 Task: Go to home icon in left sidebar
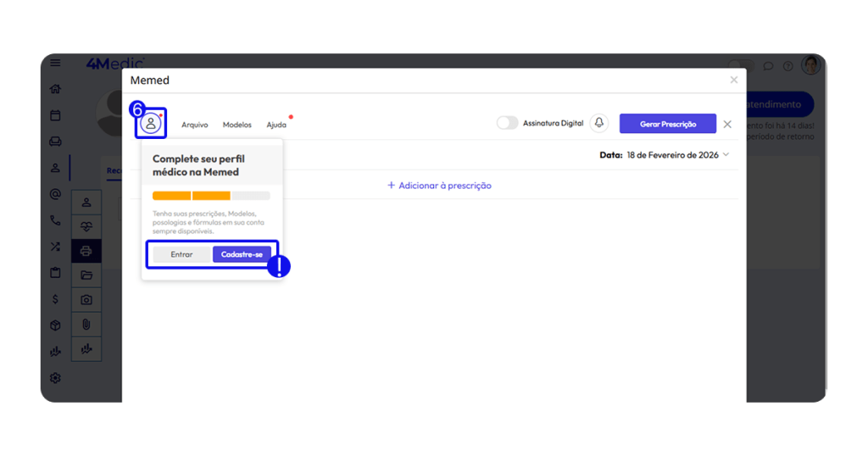coord(56,89)
